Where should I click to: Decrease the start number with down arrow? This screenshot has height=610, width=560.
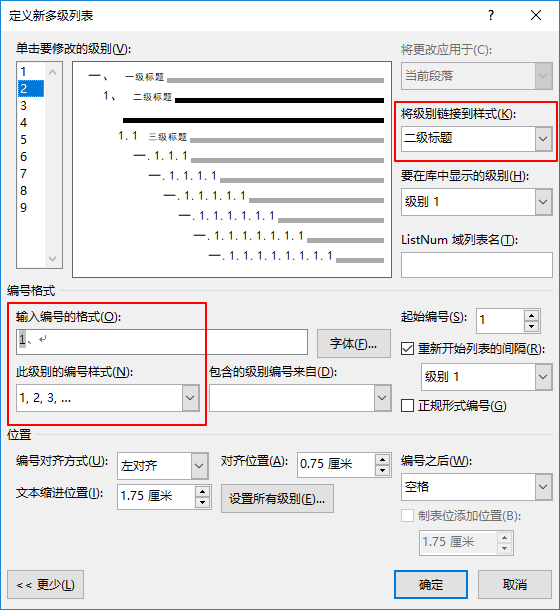coord(531,327)
